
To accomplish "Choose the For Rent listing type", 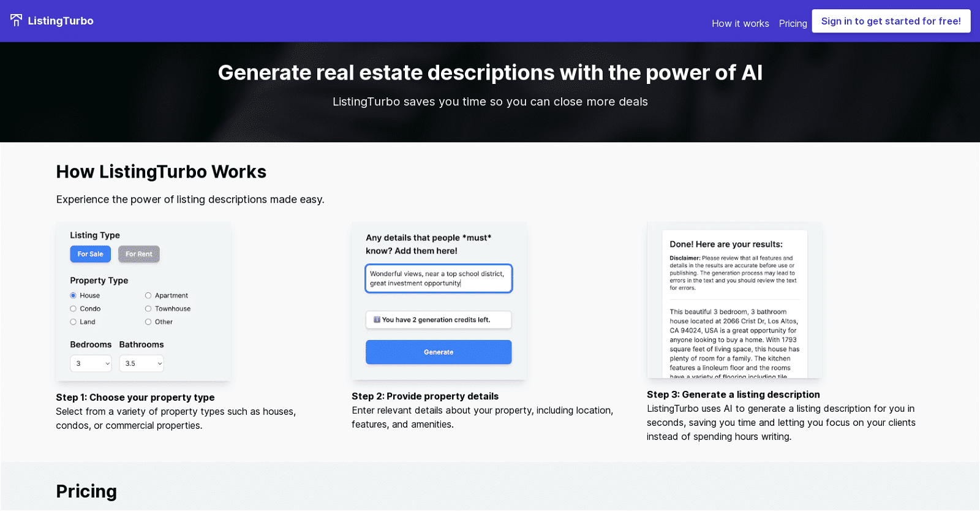I will [138, 254].
